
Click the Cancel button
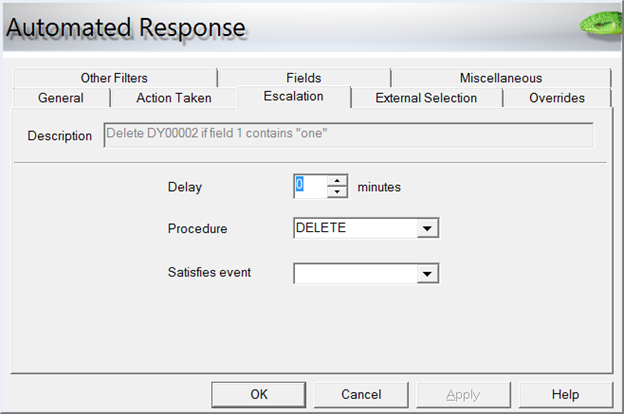[x=361, y=394]
